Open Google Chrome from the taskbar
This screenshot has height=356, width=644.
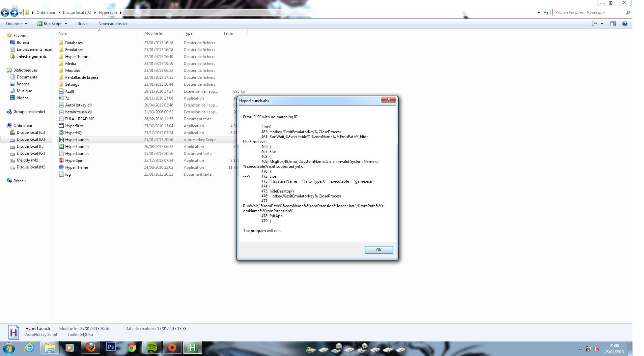(x=131, y=347)
